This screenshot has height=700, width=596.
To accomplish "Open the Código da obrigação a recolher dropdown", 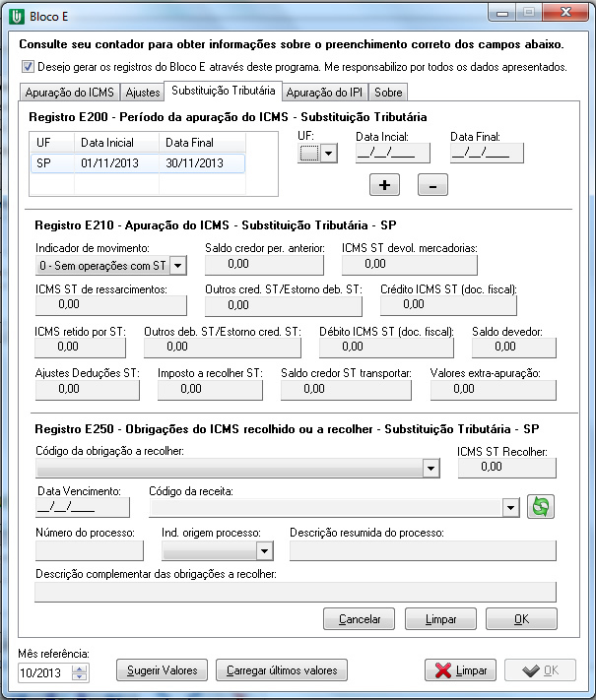I will (430, 469).
